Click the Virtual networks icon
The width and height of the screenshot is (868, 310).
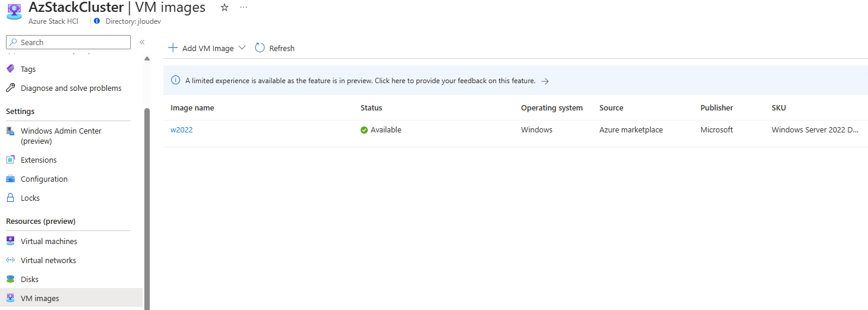(x=11, y=260)
